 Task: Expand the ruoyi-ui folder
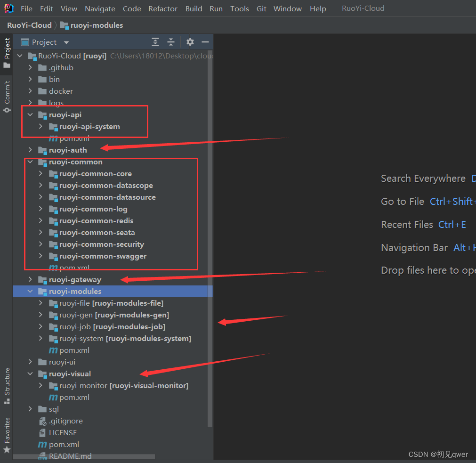(30, 362)
